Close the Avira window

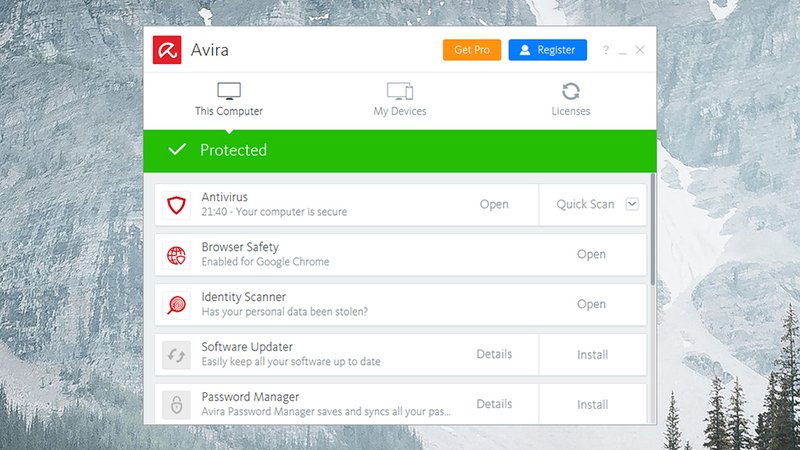(640, 50)
